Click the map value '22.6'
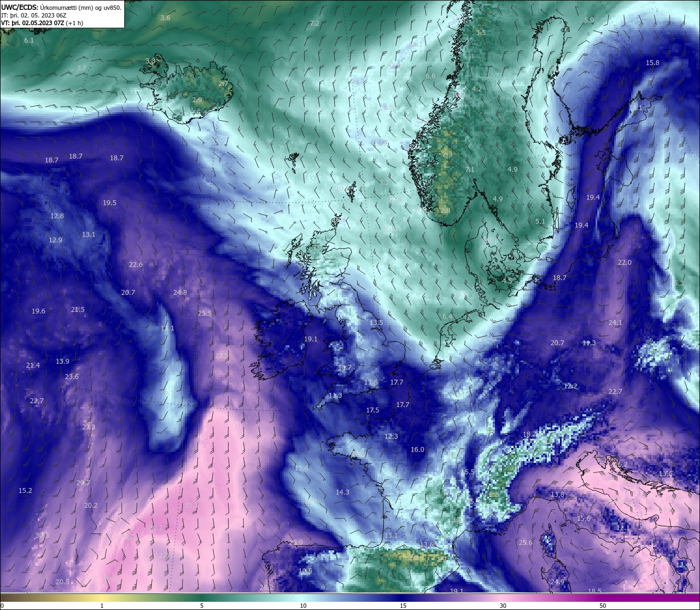 coord(136,265)
